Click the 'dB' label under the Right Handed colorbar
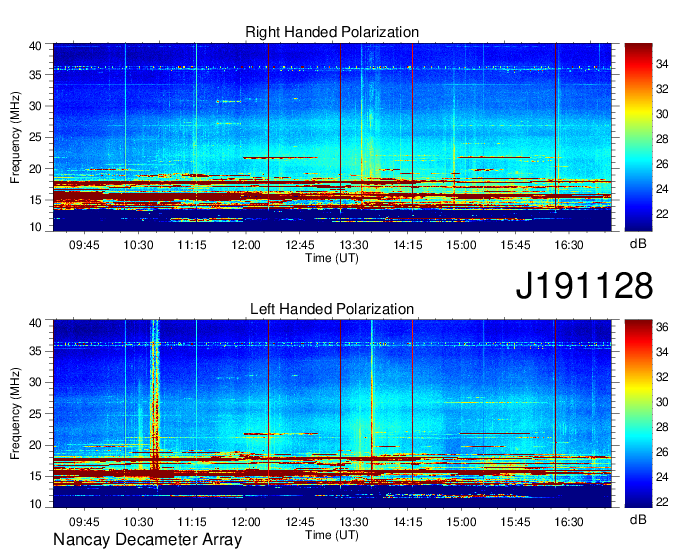Viewport: 680px width, 552px height. [x=638, y=244]
